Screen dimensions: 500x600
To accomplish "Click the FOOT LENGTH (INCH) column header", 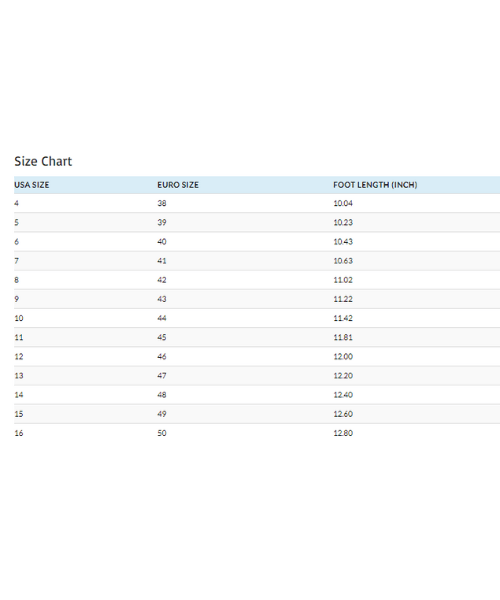I will tap(375, 185).
